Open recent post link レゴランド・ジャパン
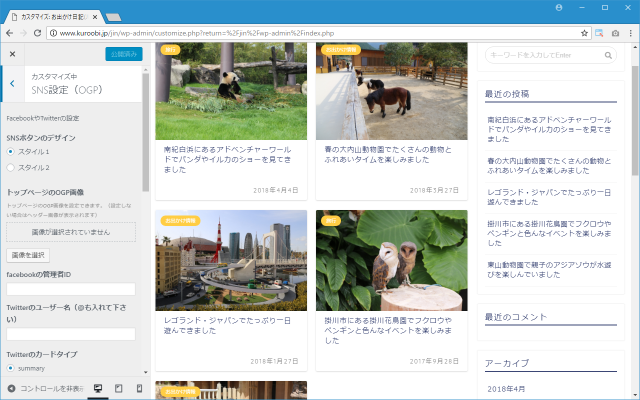This screenshot has height=400, width=640. coord(549,197)
